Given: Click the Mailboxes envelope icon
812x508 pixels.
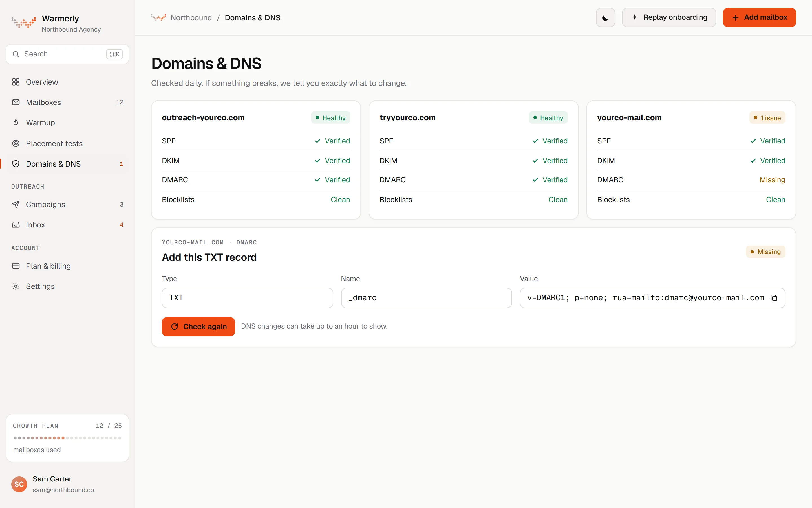Looking at the screenshot, I should [16, 102].
